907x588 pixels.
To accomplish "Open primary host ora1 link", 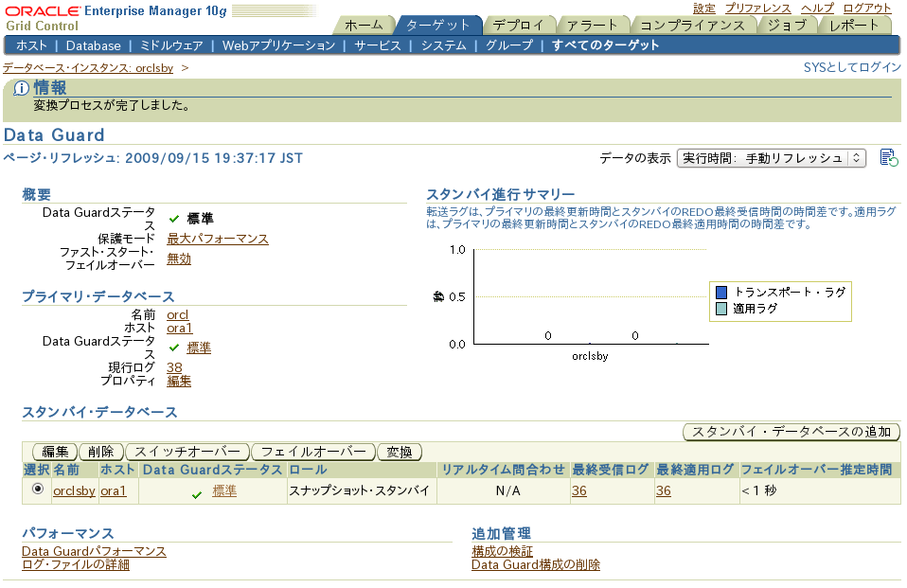I will (x=179, y=329).
